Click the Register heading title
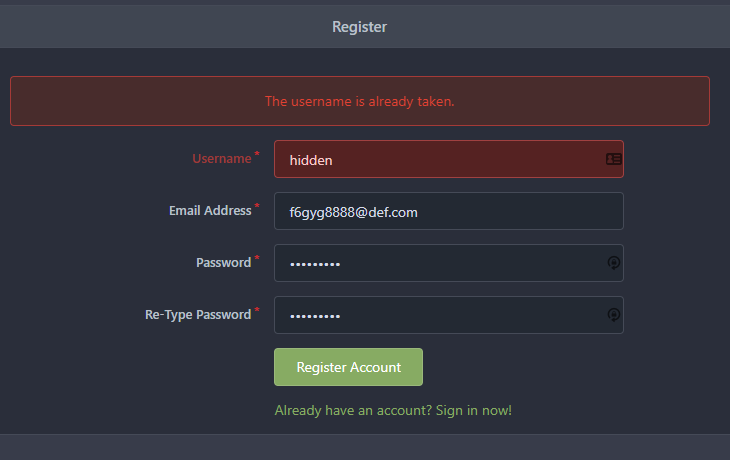Viewport: 730px width, 460px height. pos(359,27)
